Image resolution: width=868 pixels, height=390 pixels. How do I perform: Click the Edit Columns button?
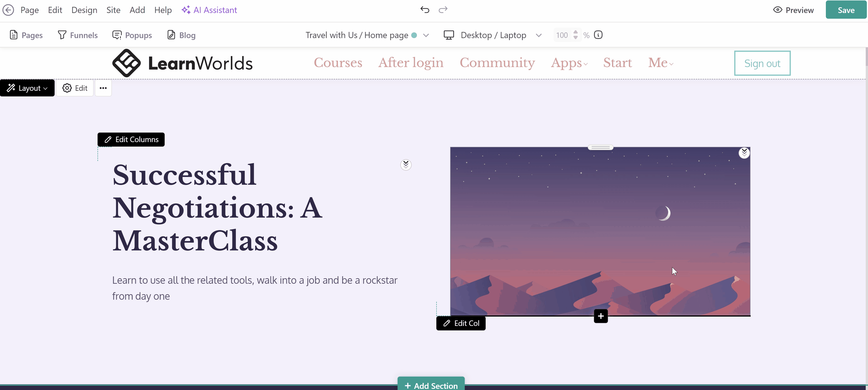[x=131, y=140]
